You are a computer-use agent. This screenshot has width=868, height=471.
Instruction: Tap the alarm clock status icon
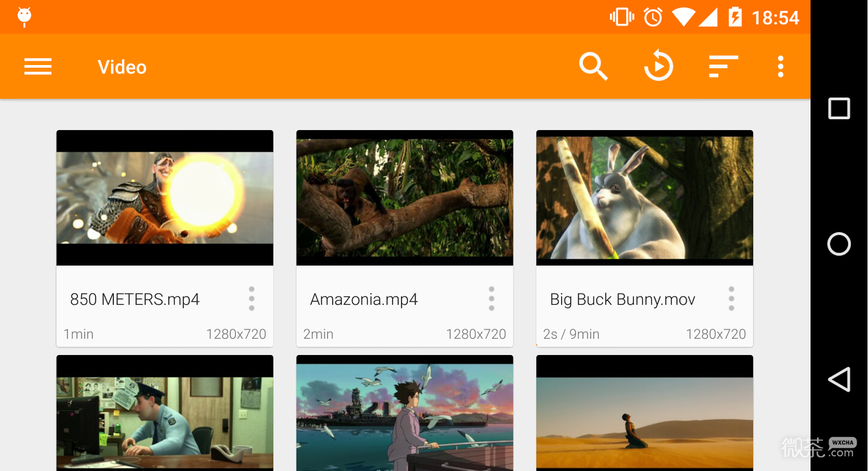click(653, 17)
